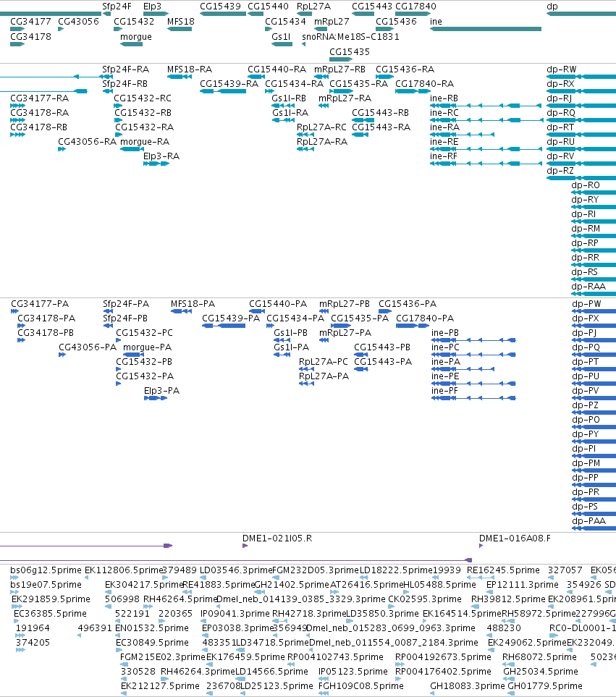Select the RpL27A-RC transcript
The height and width of the screenshot is (697, 616).
click(x=305, y=134)
